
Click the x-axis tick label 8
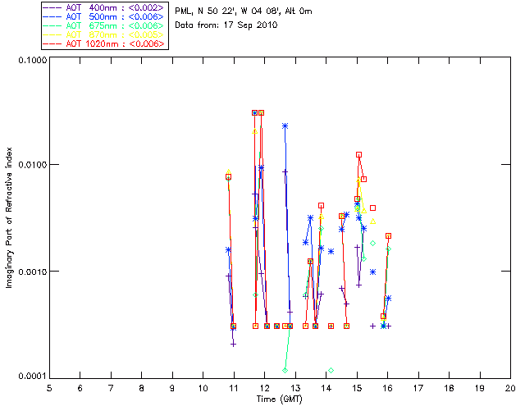click(x=142, y=388)
